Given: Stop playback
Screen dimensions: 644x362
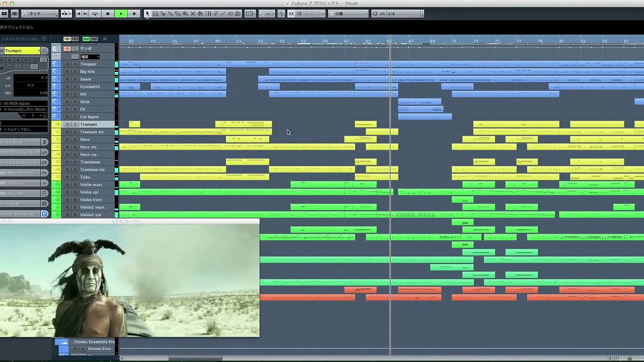Looking at the screenshot, I should (108, 14).
